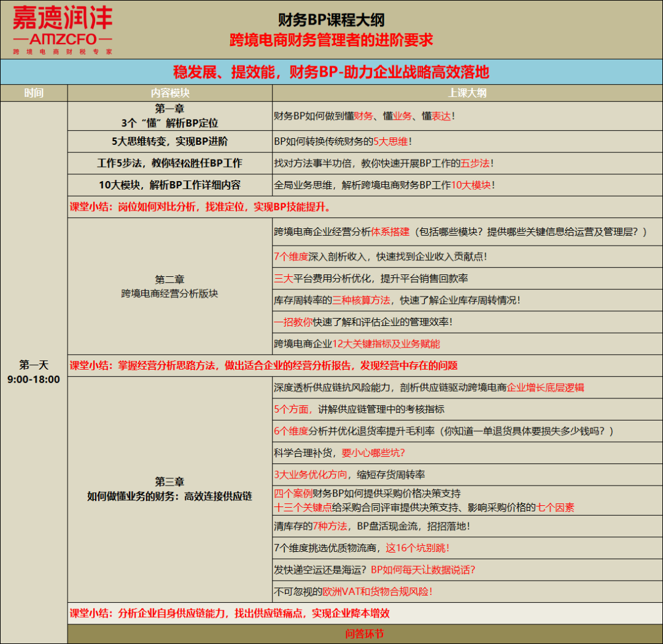
Task: Select row 7个维度深入剖析收入
Action: point(467,257)
